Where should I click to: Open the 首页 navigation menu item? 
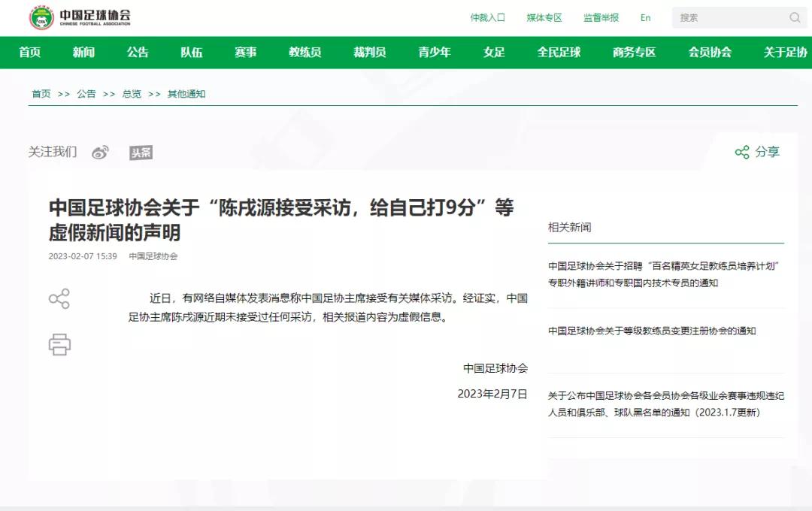point(30,53)
